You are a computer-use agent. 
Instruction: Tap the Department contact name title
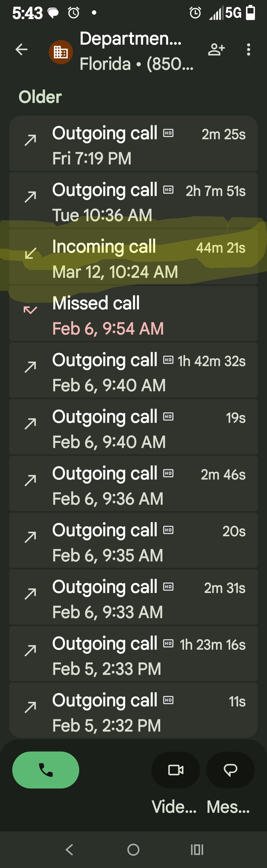(131, 39)
